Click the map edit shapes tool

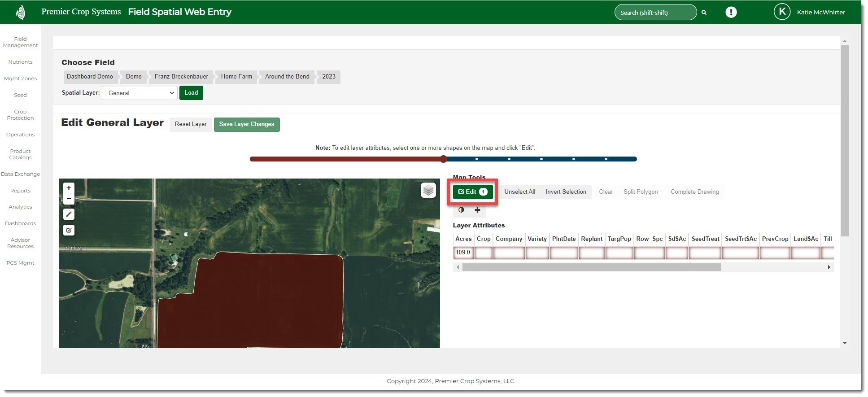pos(69,230)
